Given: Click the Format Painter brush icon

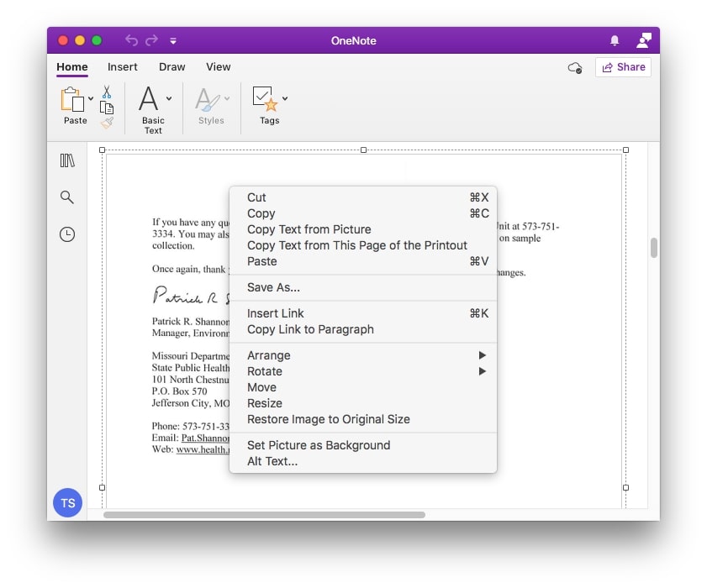Looking at the screenshot, I should 107,123.
